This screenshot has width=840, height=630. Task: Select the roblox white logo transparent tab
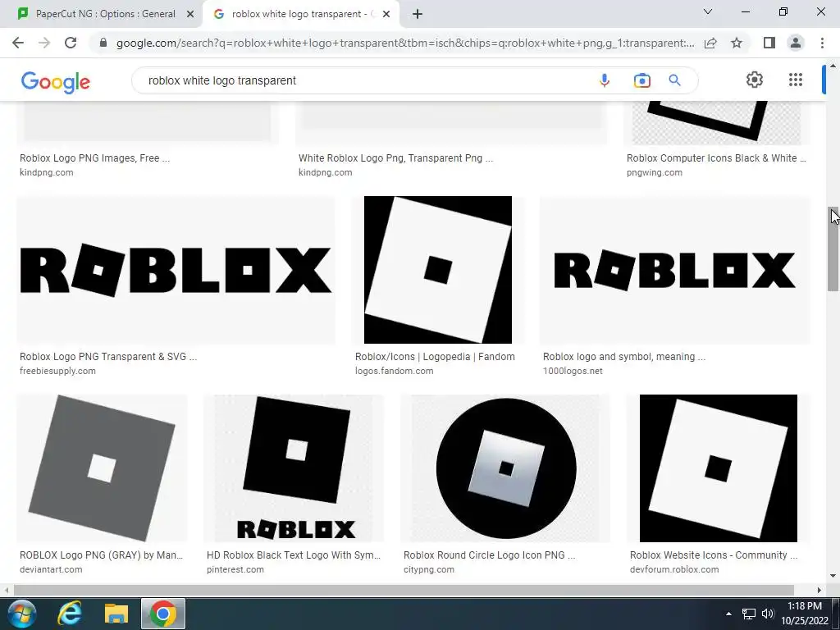(301, 14)
